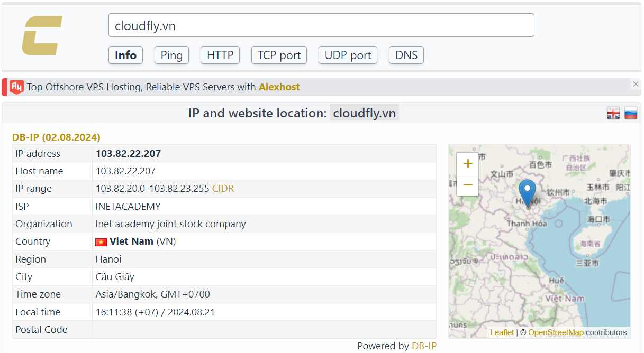Switch language with the UK flag icon

[613, 113]
